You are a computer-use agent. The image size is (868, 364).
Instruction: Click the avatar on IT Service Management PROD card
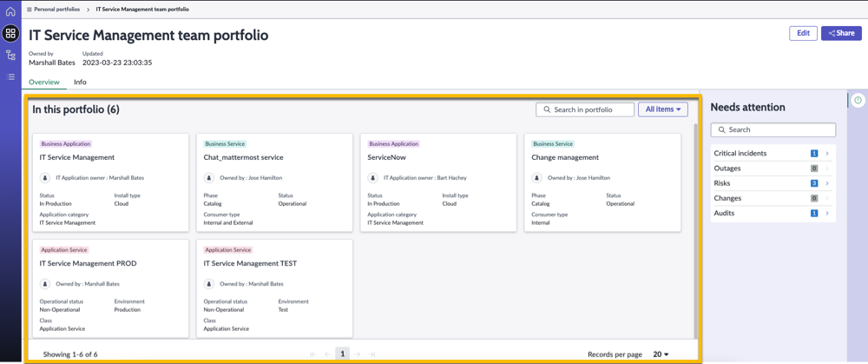tap(45, 284)
